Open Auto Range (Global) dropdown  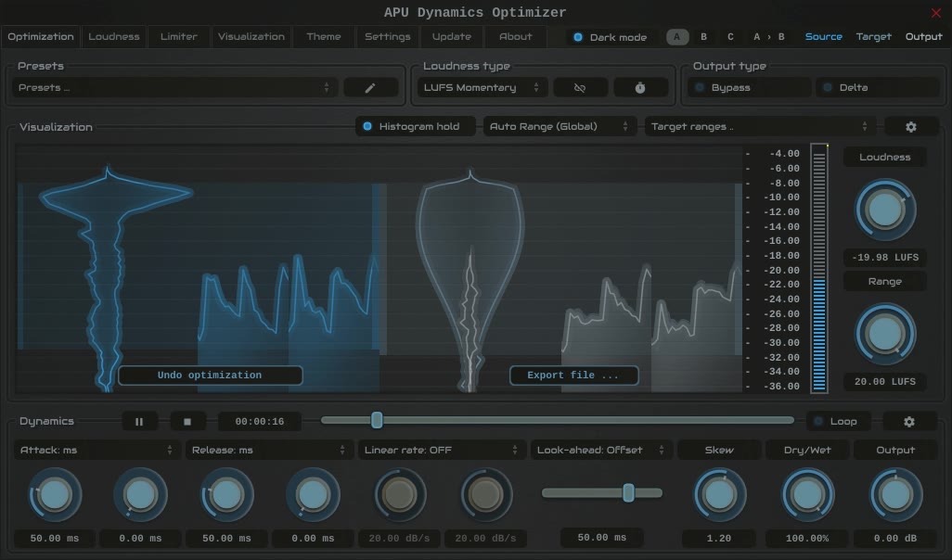[x=560, y=127]
